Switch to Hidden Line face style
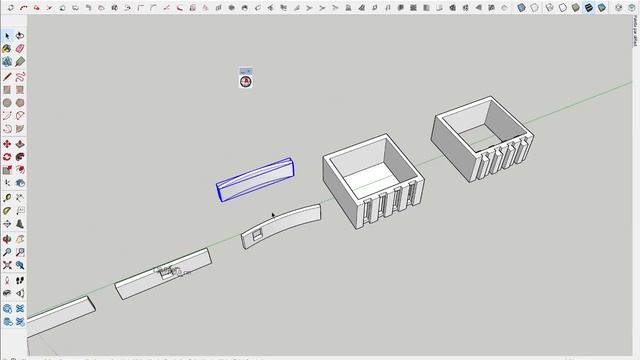This screenshot has width=640, height=360. [562, 7]
